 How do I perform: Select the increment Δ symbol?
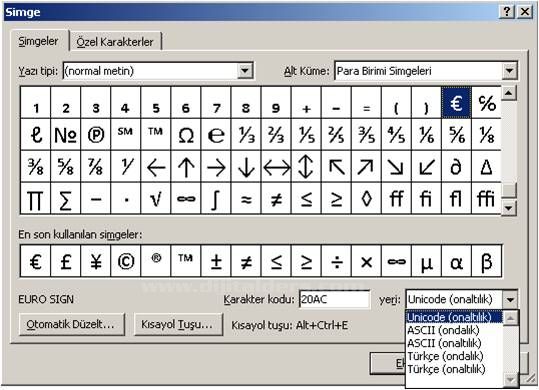486,167
